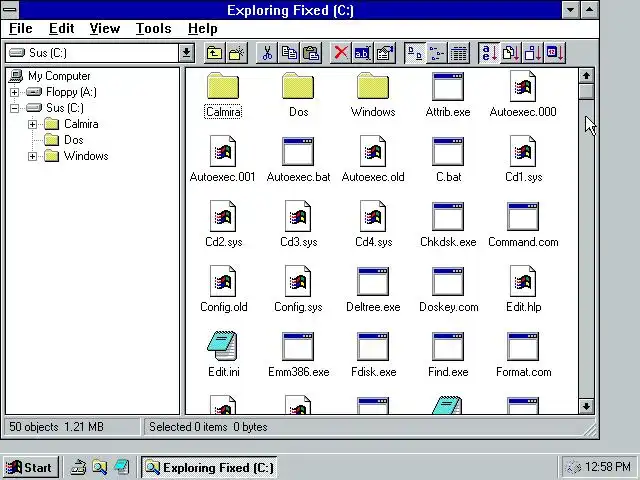Select Autoexec.bat file icon
The width and height of the screenshot is (640, 480).
click(x=298, y=151)
